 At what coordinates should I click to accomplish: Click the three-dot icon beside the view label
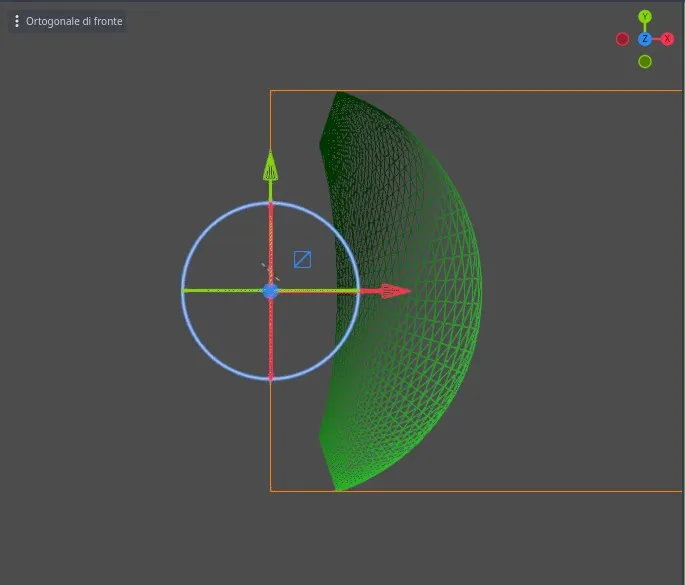[17, 21]
